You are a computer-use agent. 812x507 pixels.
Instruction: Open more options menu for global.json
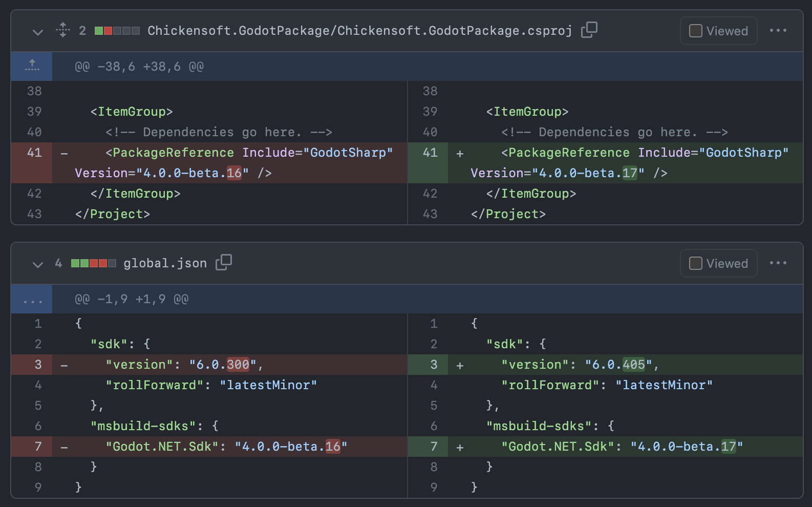(778, 263)
